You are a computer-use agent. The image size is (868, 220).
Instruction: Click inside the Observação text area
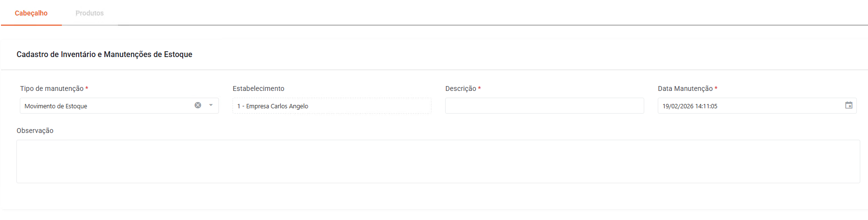(x=438, y=161)
